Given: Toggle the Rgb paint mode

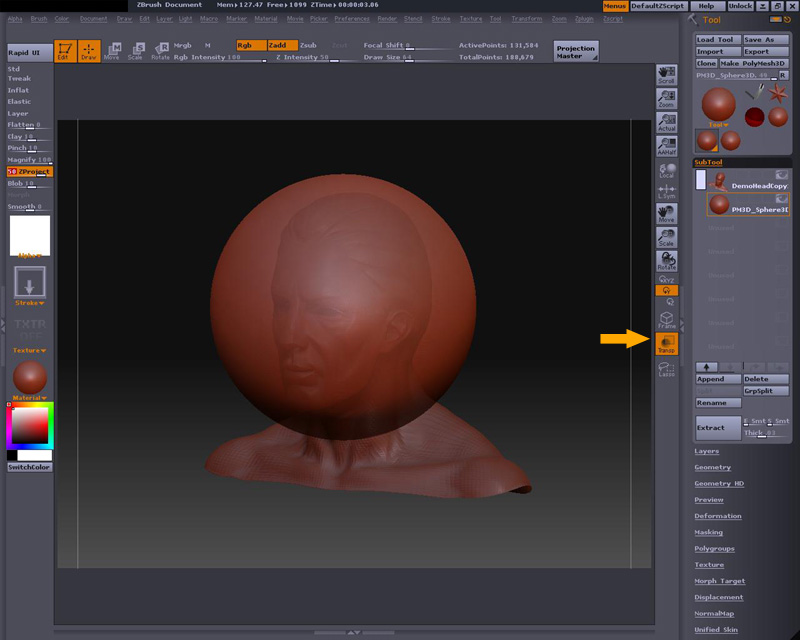Looking at the screenshot, I should (x=251, y=45).
